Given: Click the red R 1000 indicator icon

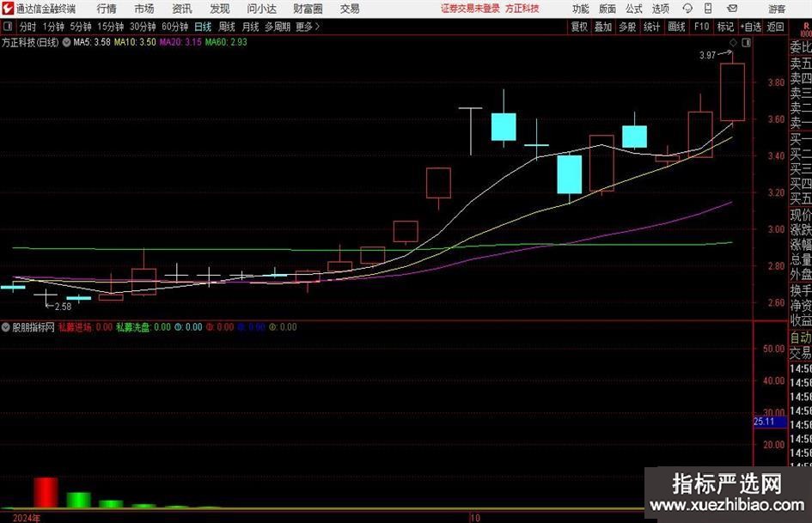Looking at the screenshot, I should pos(806,29).
